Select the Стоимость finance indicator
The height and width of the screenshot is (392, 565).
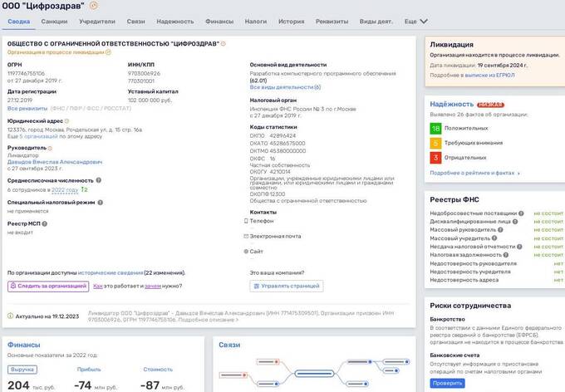click(x=158, y=370)
